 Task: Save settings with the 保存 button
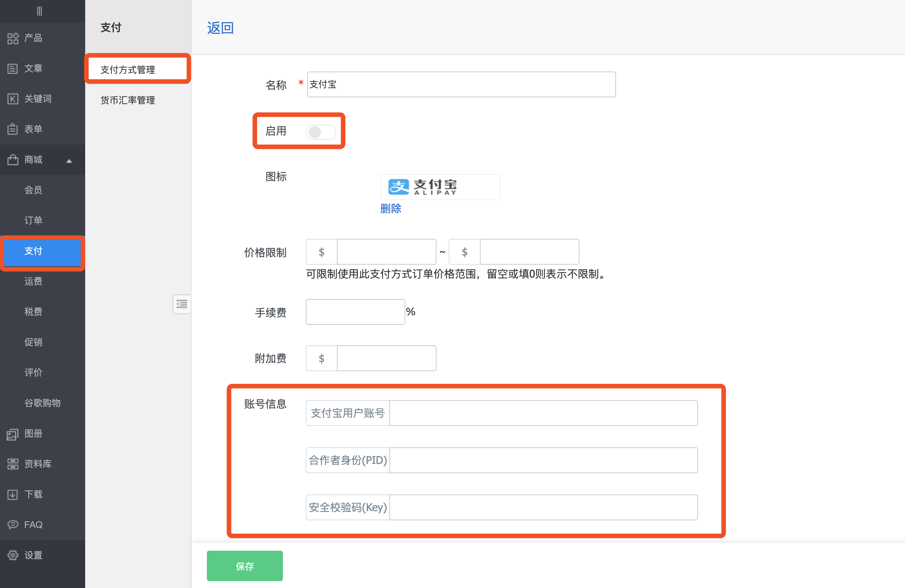[245, 566]
